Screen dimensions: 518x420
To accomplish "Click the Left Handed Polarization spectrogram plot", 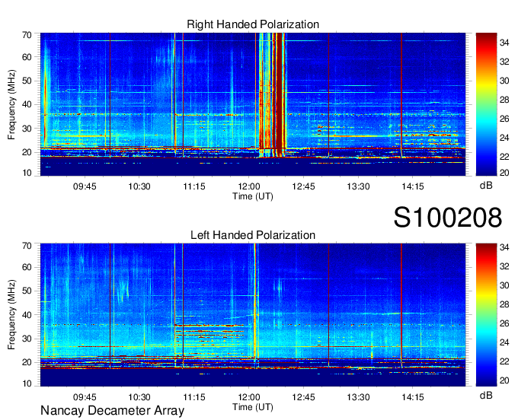I will pyautogui.click(x=253, y=315).
